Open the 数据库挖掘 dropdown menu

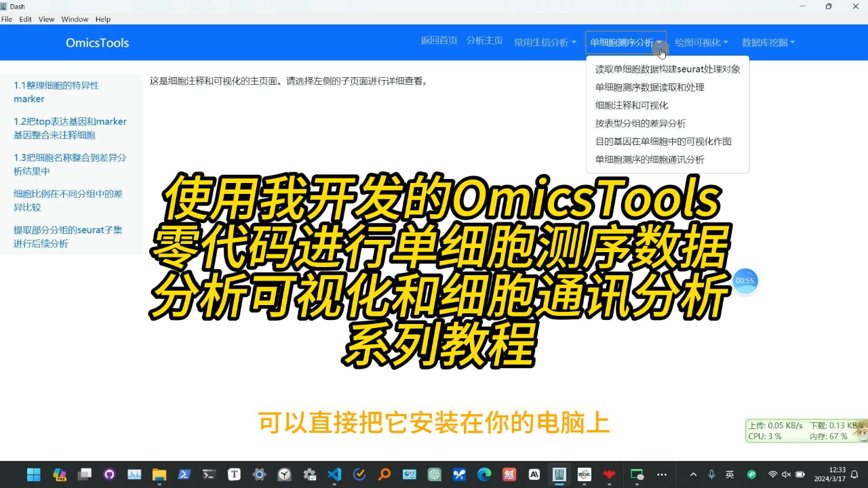(x=768, y=43)
